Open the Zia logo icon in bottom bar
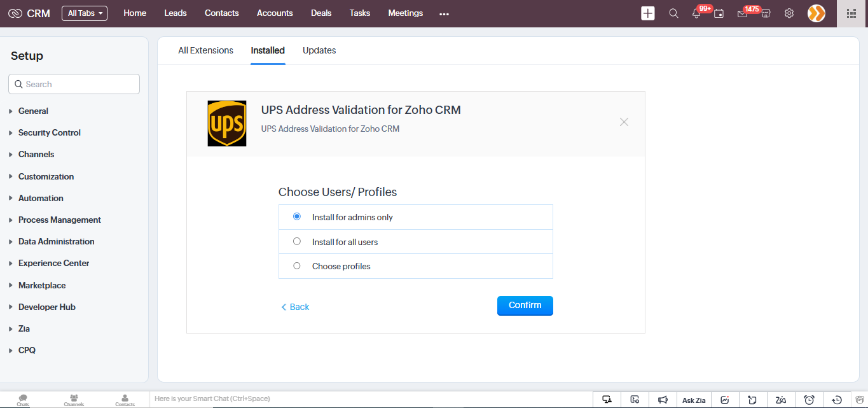 click(x=781, y=400)
